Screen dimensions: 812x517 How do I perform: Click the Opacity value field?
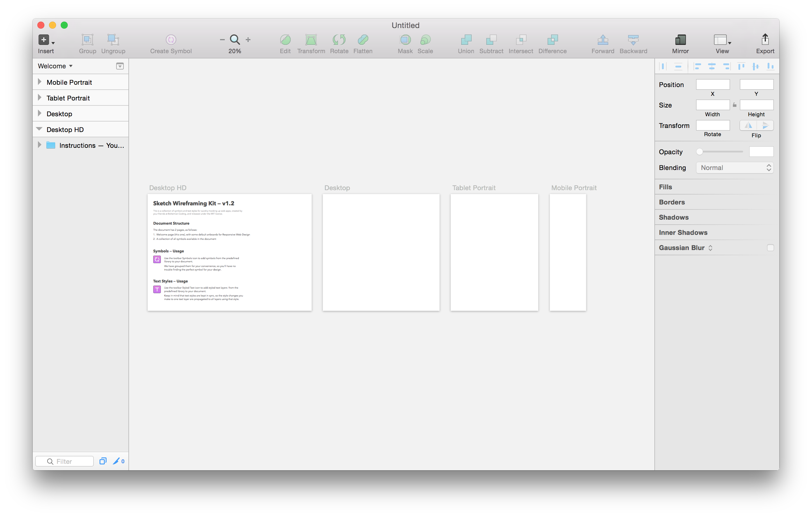(761, 152)
